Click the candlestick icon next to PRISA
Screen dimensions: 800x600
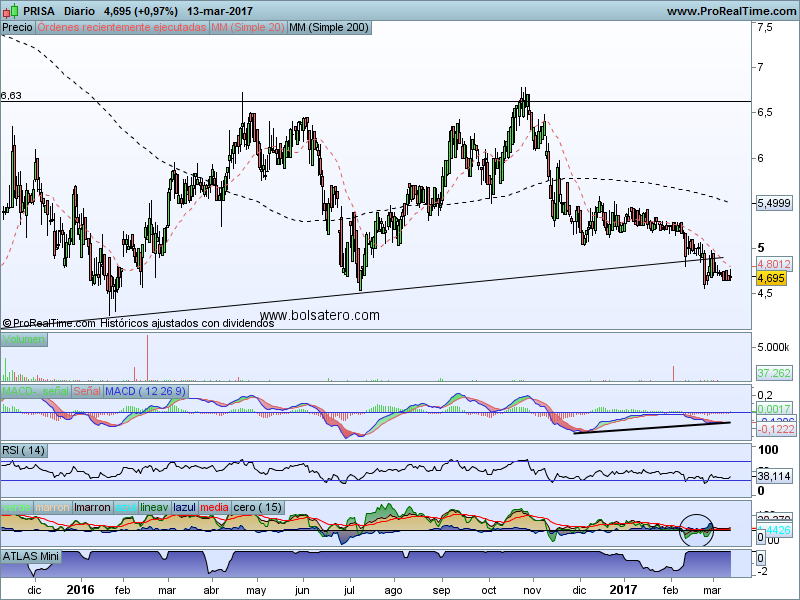[10, 11]
